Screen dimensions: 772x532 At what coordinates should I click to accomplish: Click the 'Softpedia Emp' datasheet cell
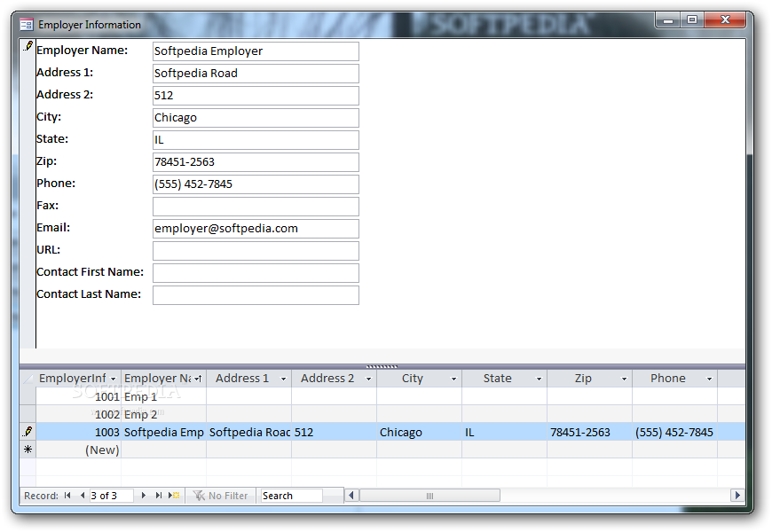click(x=163, y=432)
